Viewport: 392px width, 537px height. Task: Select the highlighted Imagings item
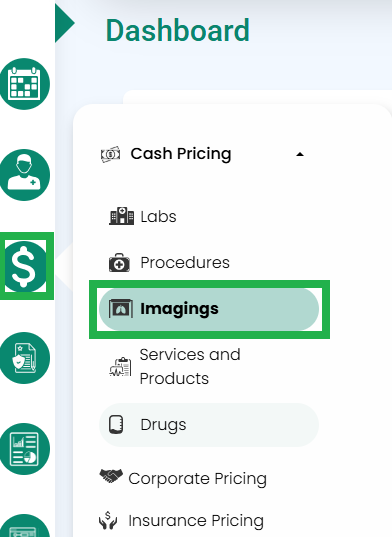209,309
